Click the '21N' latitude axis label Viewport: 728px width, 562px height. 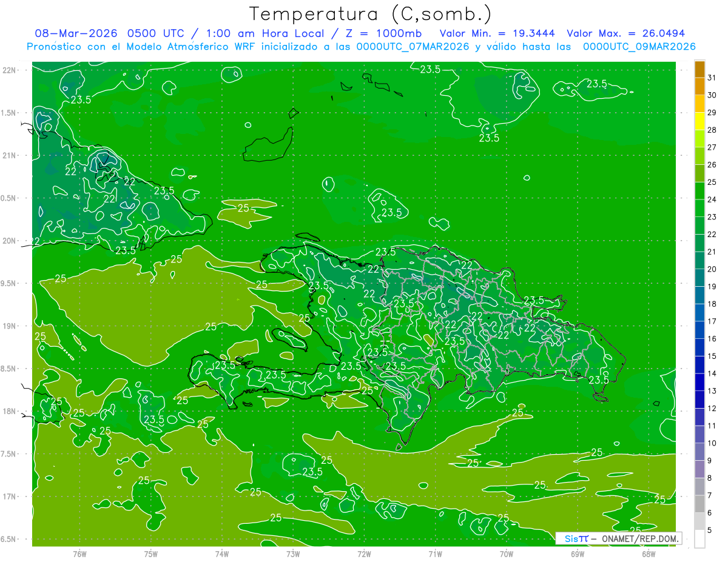(10, 155)
